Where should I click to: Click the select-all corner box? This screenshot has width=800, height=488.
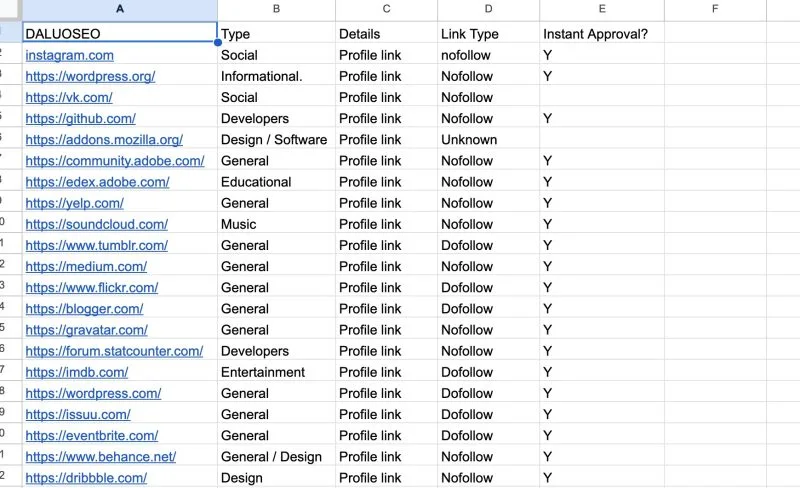click(x=10, y=9)
